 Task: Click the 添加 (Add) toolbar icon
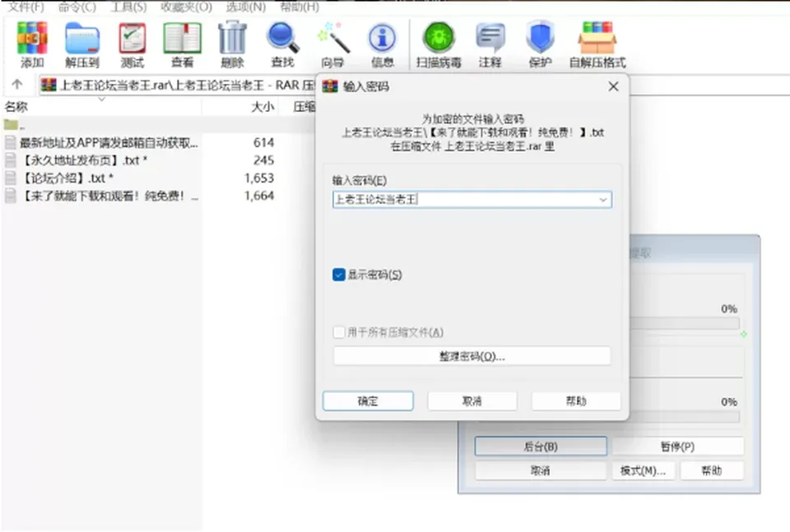(x=32, y=44)
